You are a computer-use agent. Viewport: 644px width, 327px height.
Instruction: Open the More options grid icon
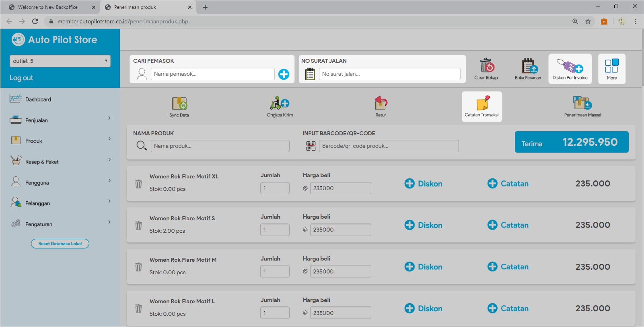611,66
